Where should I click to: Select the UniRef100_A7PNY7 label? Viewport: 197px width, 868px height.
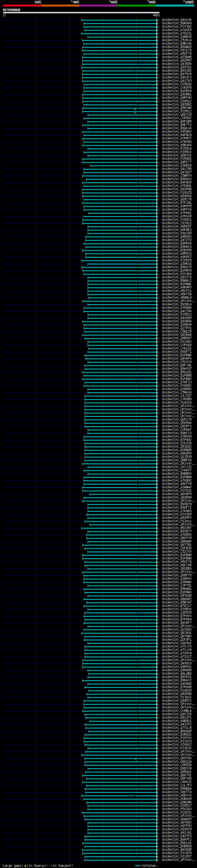click(x=177, y=139)
